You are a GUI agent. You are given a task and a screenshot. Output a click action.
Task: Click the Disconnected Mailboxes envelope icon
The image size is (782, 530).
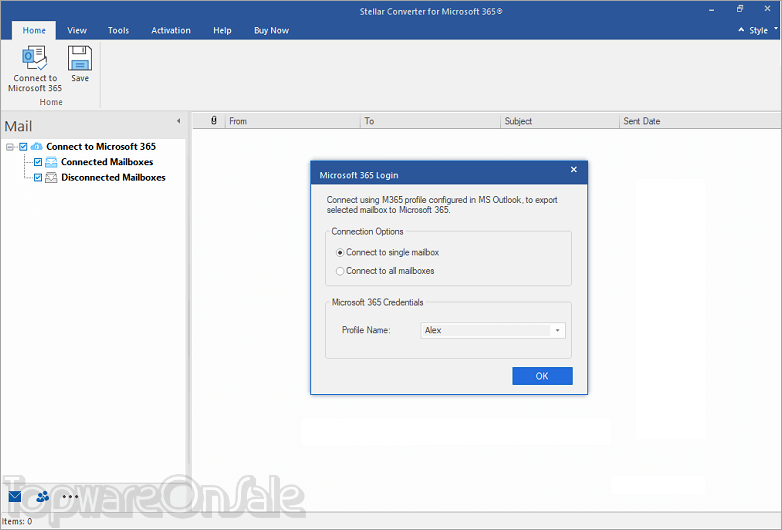[x=51, y=177]
